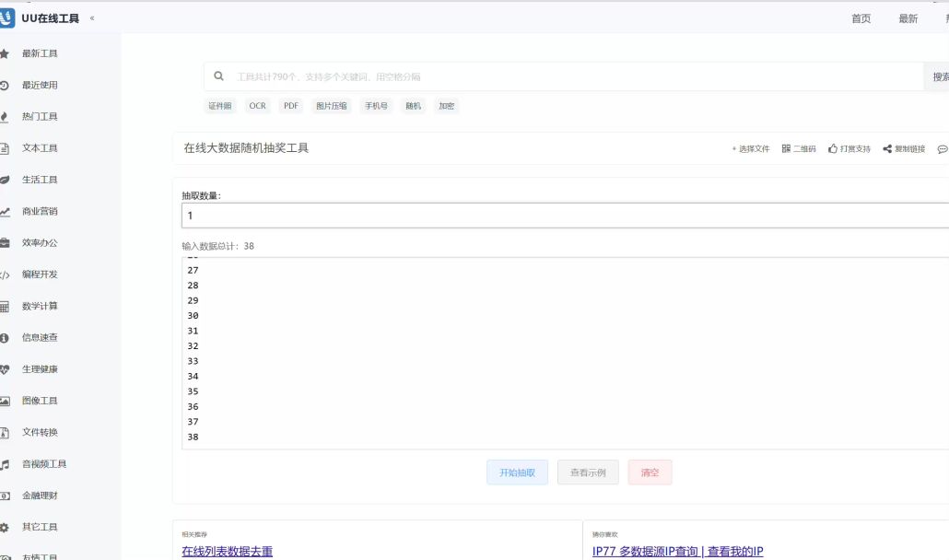The height and width of the screenshot is (560, 949).
Task: Copy the page link via 复制链接
Action: [903, 148]
